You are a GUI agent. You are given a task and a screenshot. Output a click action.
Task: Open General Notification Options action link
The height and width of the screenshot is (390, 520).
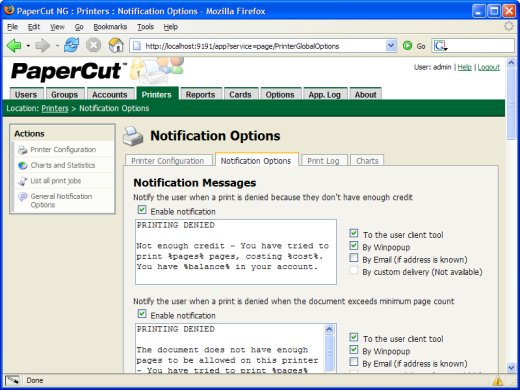(x=61, y=200)
